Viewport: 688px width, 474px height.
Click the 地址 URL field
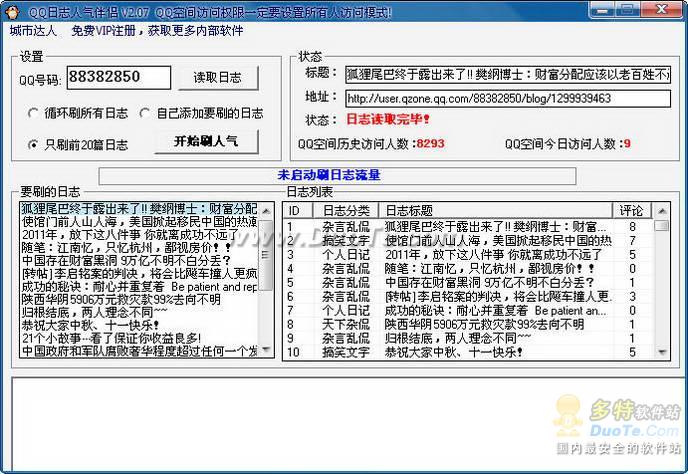pyautogui.click(x=508, y=98)
